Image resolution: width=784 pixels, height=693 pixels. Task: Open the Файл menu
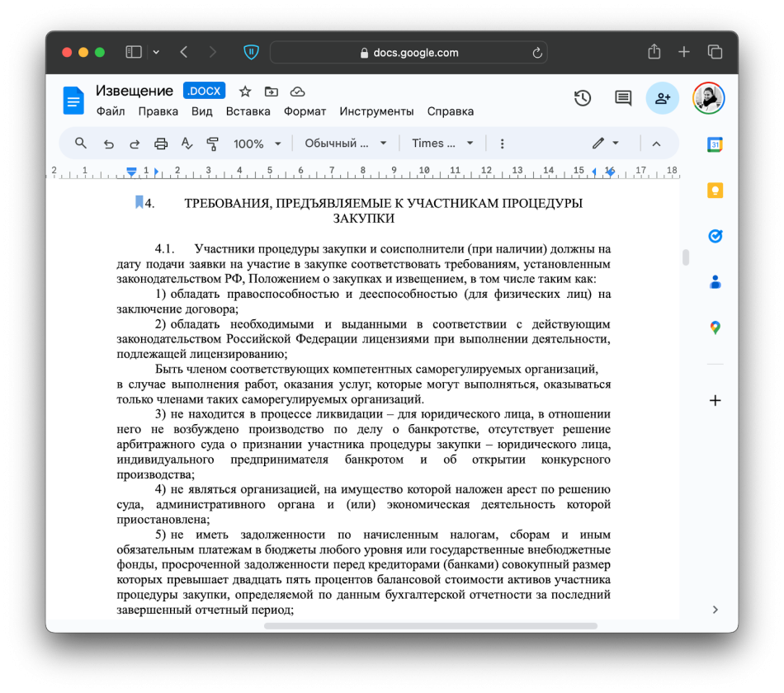point(111,111)
